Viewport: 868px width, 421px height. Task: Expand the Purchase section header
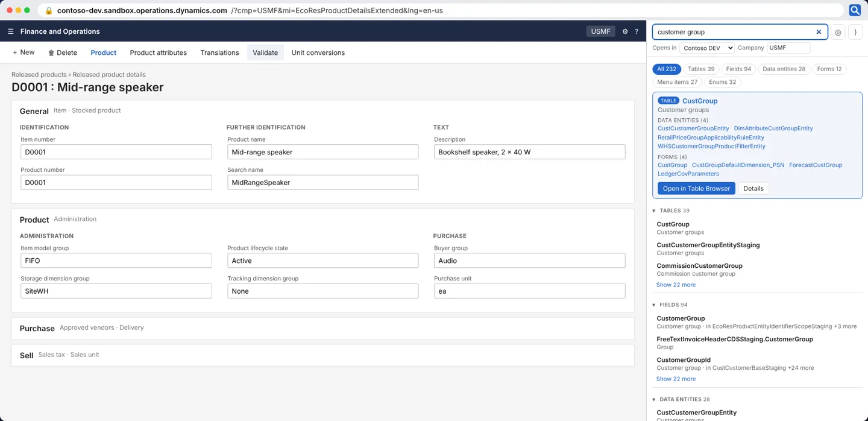coord(322,328)
